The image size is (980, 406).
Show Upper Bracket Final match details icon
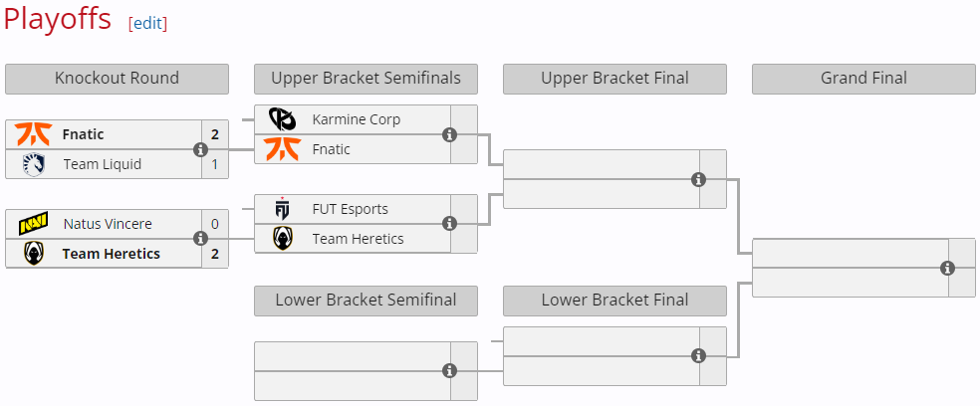[698, 179]
